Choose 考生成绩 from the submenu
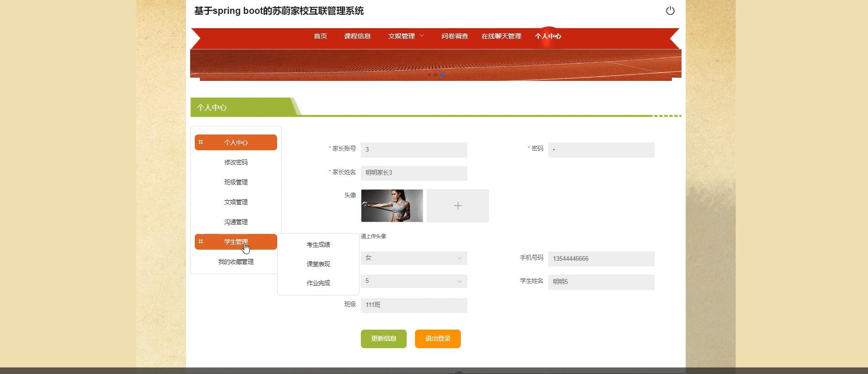The width and height of the screenshot is (868, 374). [318, 245]
